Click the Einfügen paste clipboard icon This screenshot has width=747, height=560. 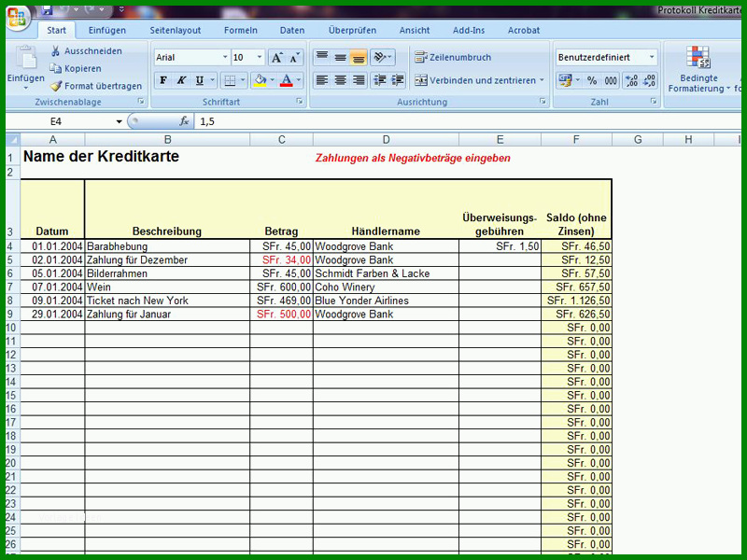[x=26, y=58]
